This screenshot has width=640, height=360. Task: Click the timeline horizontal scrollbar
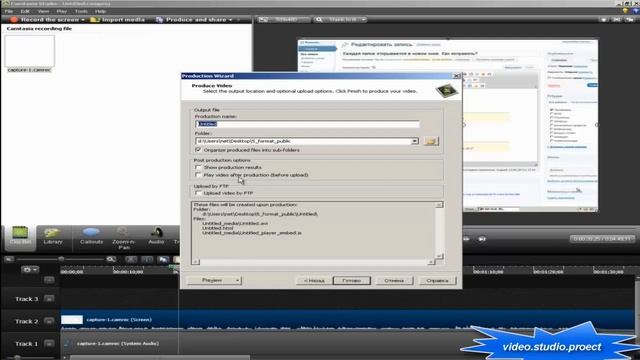(x=159, y=358)
